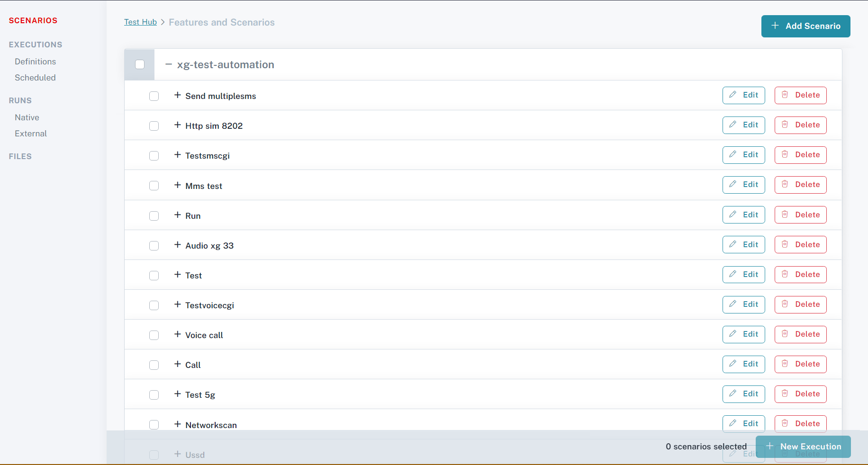Check the Run scenario checkbox
The width and height of the screenshot is (868, 465).
coord(154,216)
